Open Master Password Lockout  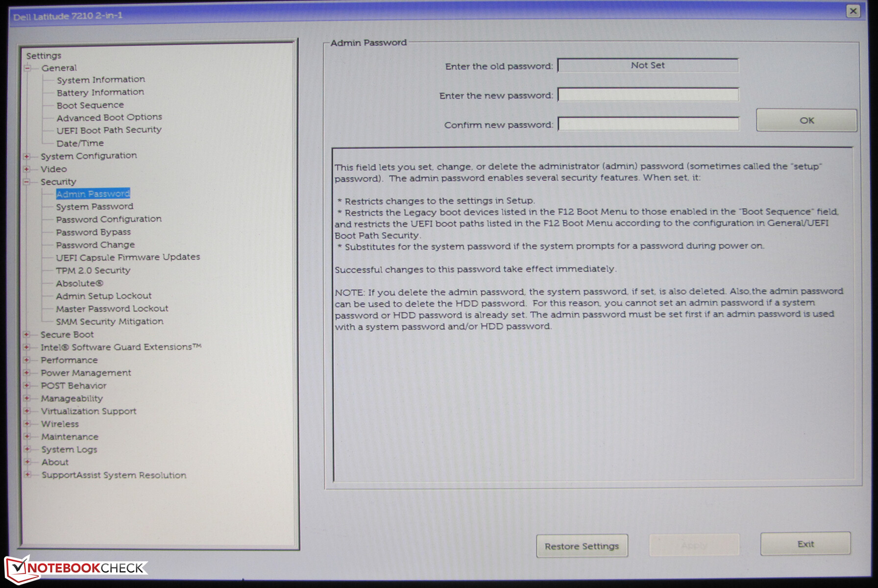pyautogui.click(x=112, y=309)
